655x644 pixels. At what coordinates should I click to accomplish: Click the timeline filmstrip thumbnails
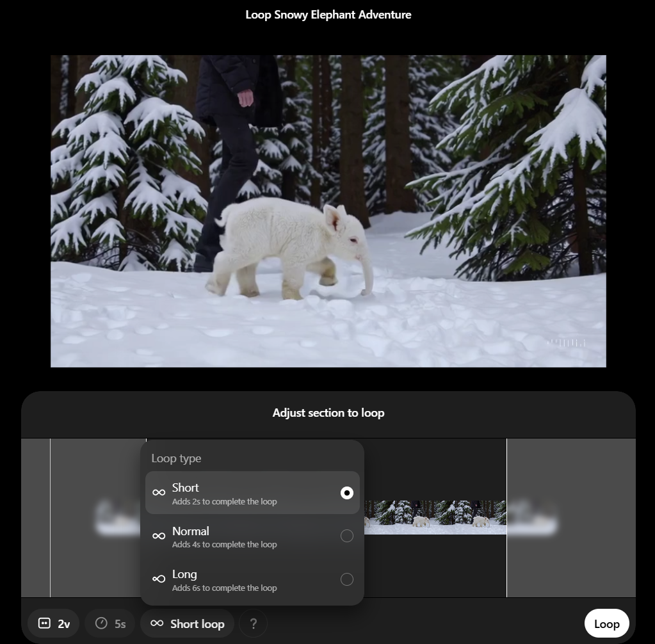(435, 517)
